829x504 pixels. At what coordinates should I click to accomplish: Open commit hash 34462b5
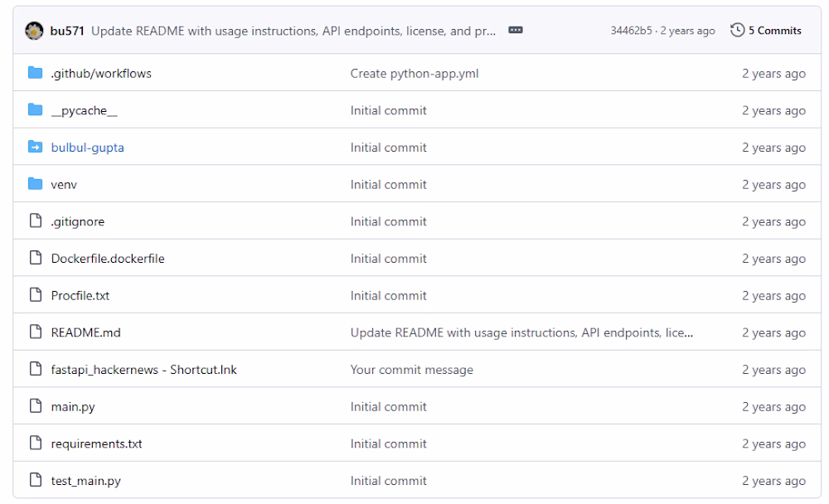631,31
